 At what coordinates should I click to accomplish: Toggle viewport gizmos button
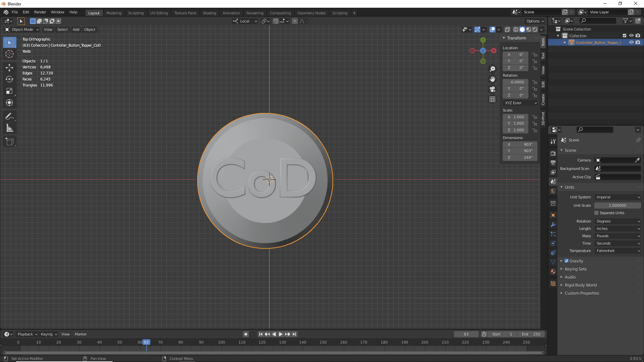point(477,29)
